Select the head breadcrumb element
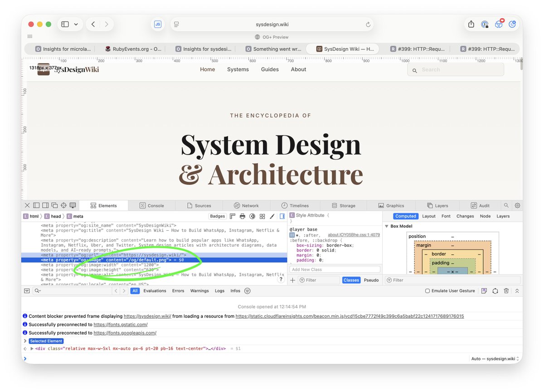Image resolution: width=544 pixels, height=392 pixels. [53, 216]
